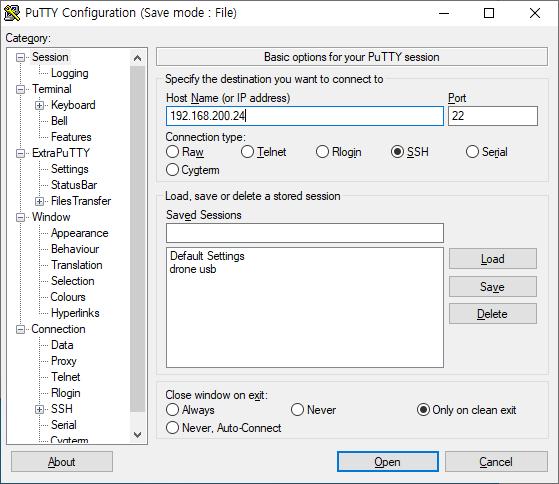The height and width of the screenshot is (484, 559).
Task: Collapse the ExtraPuTTY tree node
Action: pyautogui.click(x=21, y=153)
